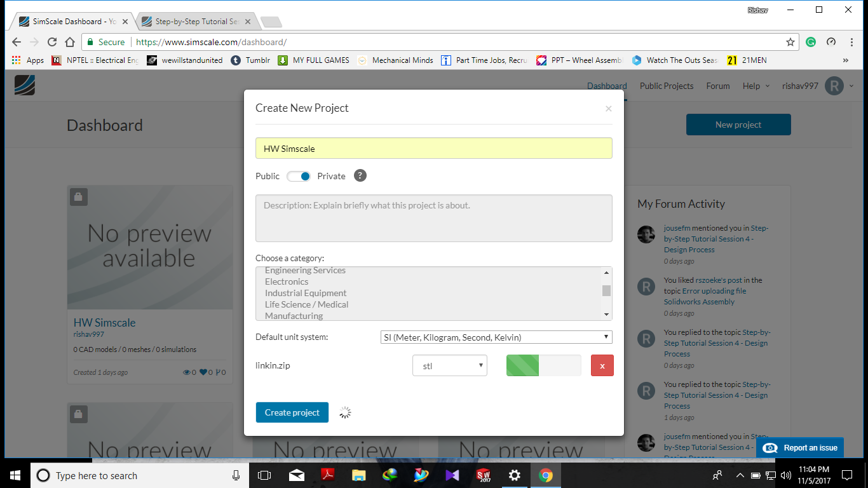Image resolution: width=868 pixels, height=488 pixels.
Task: Click the Report an issue button
Action: click(x=800, y=447)
